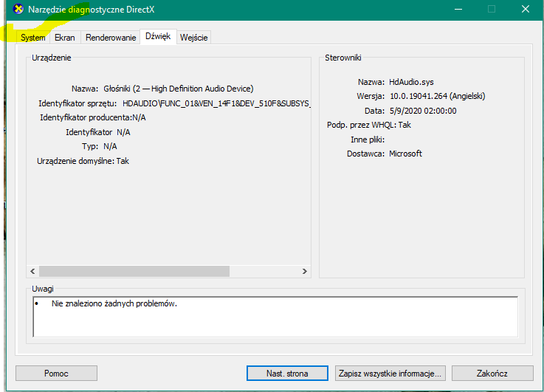This screenshot has width=544, height=392.
Task: Switch to the System tab
Action: [33, 38]
